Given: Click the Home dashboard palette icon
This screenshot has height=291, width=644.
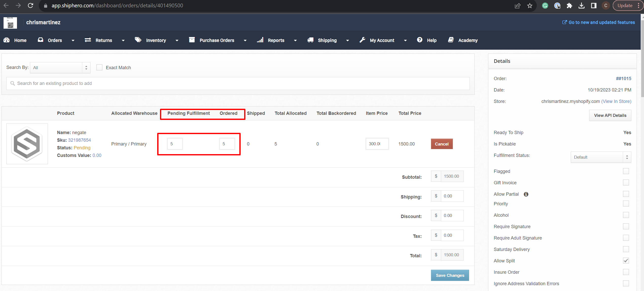Looking at the screenshot, I should click(x=7, y=40).
